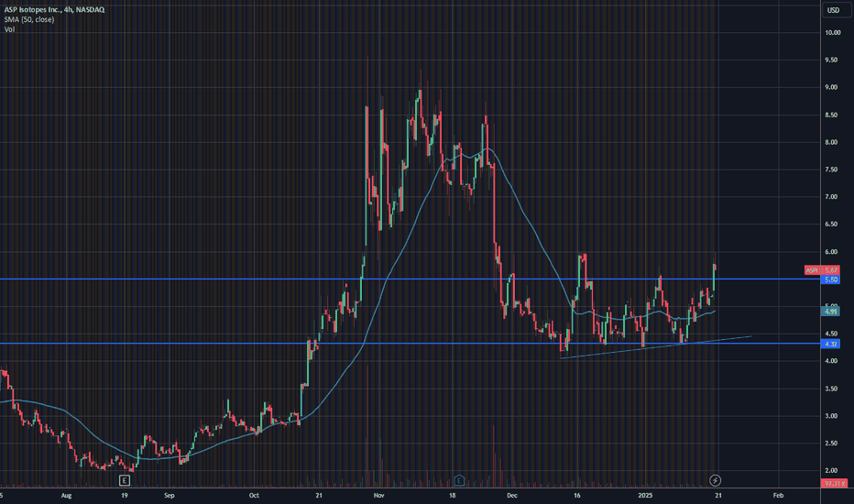This screenshot has height=504, width=854.
Task: Click the 2.00 price axis label
Action: [x=831, y=470]
